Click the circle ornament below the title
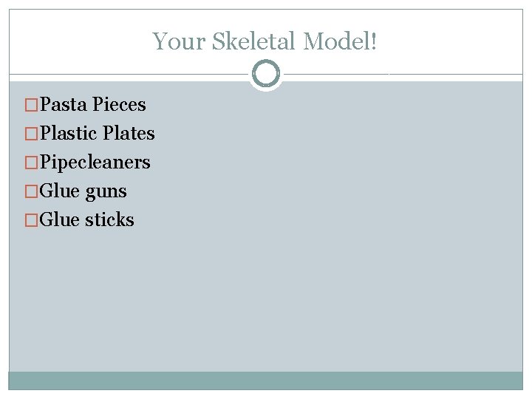Viewport: 532px width, 399px height. [x=265, y=74]
